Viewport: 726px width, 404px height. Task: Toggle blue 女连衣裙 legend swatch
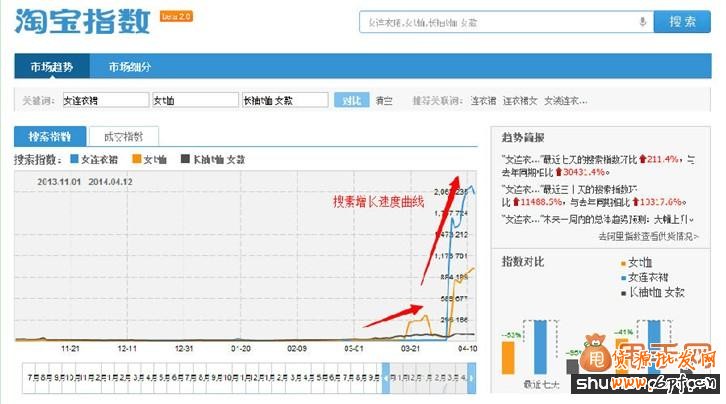pos(74,159)
